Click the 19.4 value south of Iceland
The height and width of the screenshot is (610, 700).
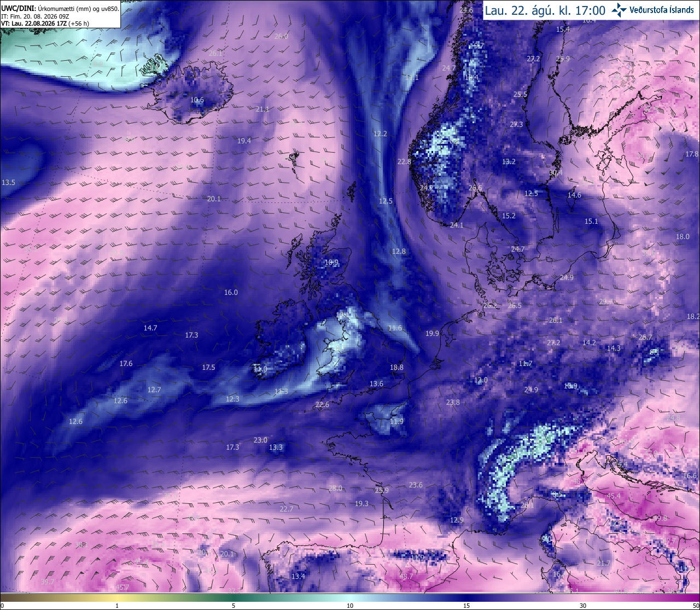coord(244,141)
